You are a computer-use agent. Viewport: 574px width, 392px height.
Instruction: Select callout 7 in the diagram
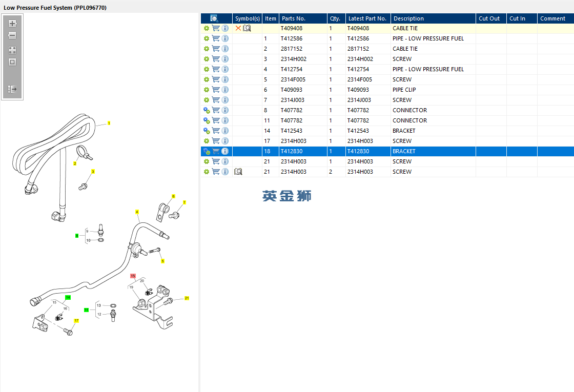184,202
